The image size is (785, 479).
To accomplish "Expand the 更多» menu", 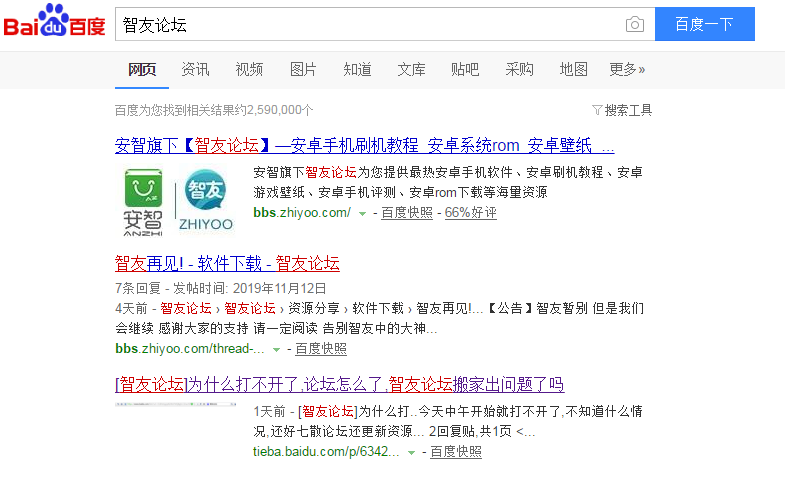I will (627, 69).
